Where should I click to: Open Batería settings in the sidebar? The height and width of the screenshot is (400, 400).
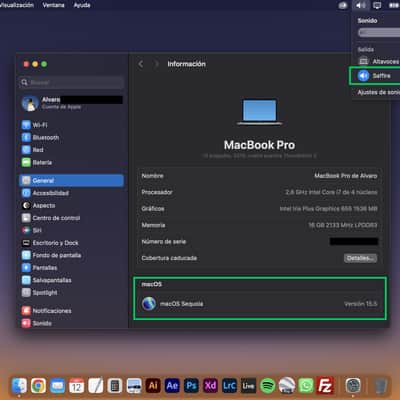[x=72, y=163]
